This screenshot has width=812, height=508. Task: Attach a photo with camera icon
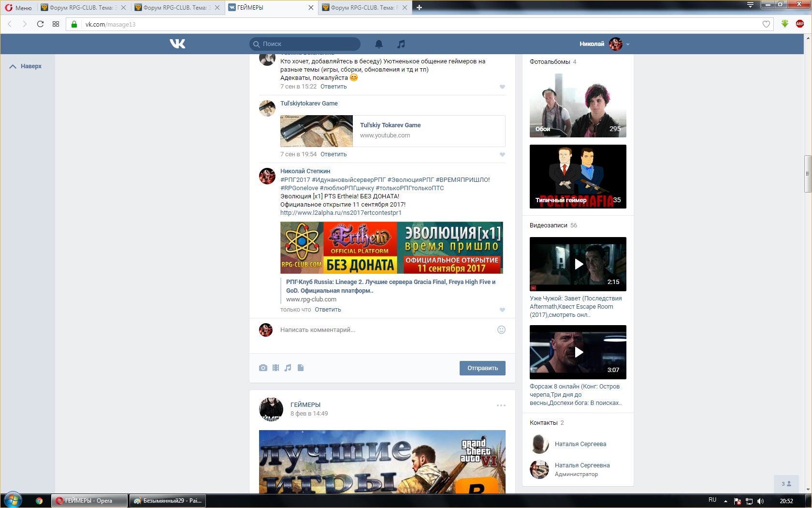pyautogui.click(x=263, y=368)
